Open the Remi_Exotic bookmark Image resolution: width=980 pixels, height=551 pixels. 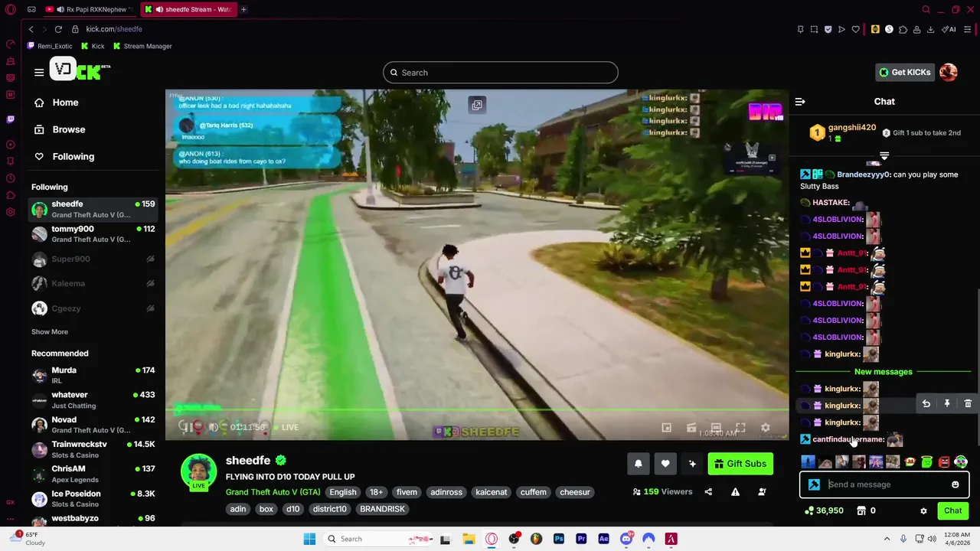point(50,46)
